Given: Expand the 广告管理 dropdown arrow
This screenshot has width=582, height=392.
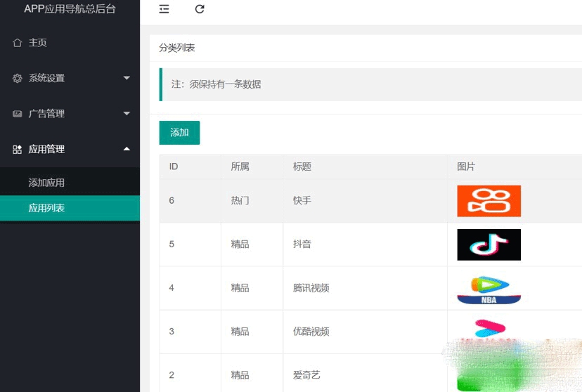Looking at the screenshot, I should pyautogui.click(x=127, y=113).
